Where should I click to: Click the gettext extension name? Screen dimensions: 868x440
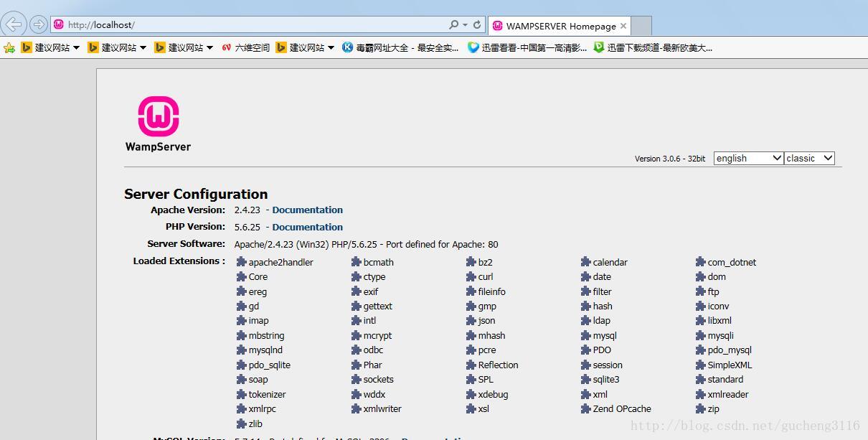(378, 306)
